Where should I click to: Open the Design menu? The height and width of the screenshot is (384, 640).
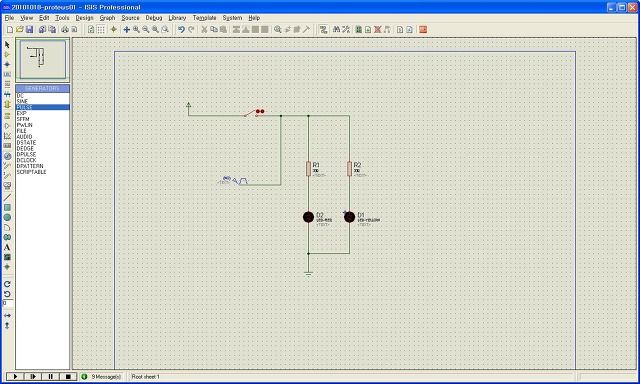[84, 18]
